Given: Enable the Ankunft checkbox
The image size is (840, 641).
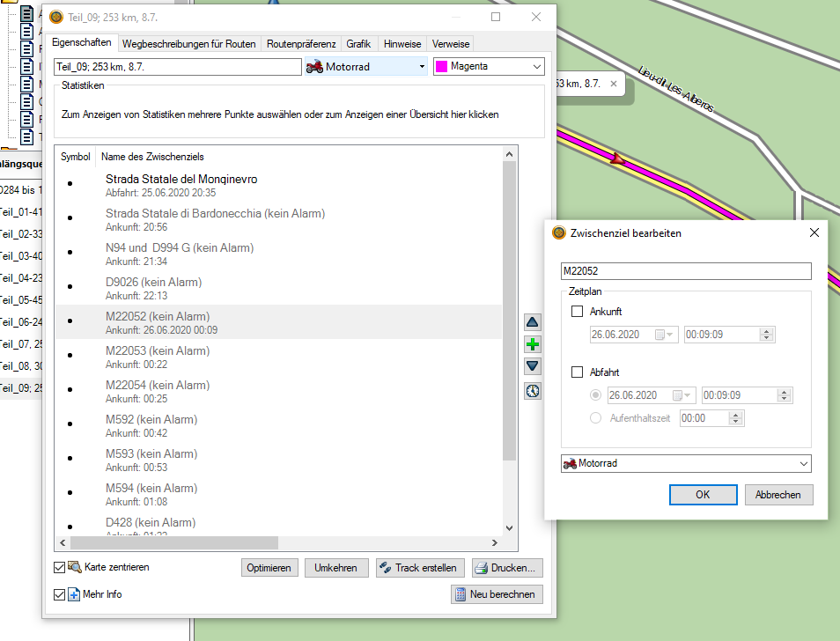Looking at the screenshot, I should click(x=578, y=312).
